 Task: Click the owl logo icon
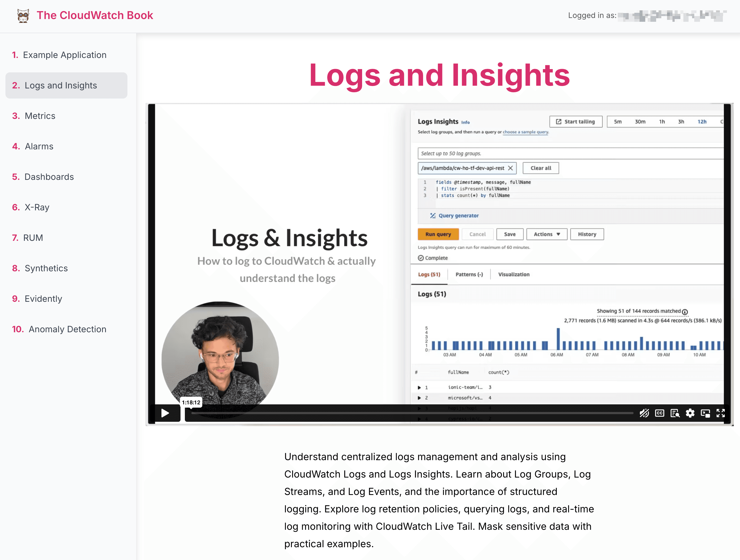(23, 16)
